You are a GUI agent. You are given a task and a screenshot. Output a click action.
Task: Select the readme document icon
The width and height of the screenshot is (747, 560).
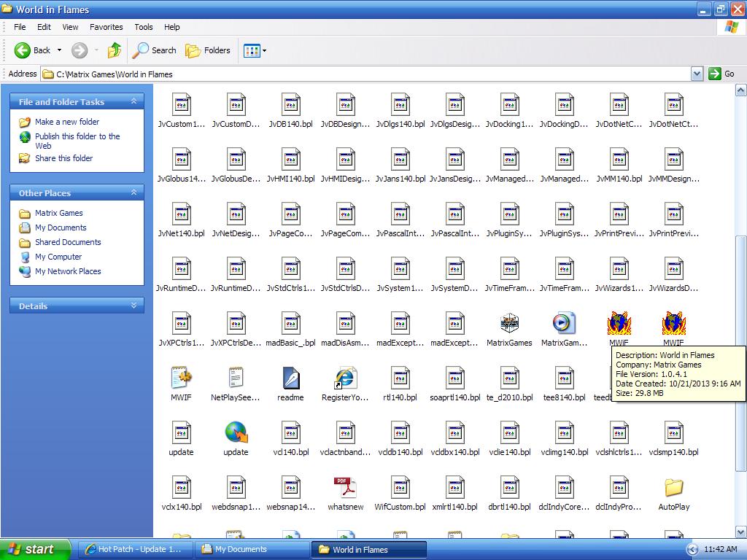(290, 378)
